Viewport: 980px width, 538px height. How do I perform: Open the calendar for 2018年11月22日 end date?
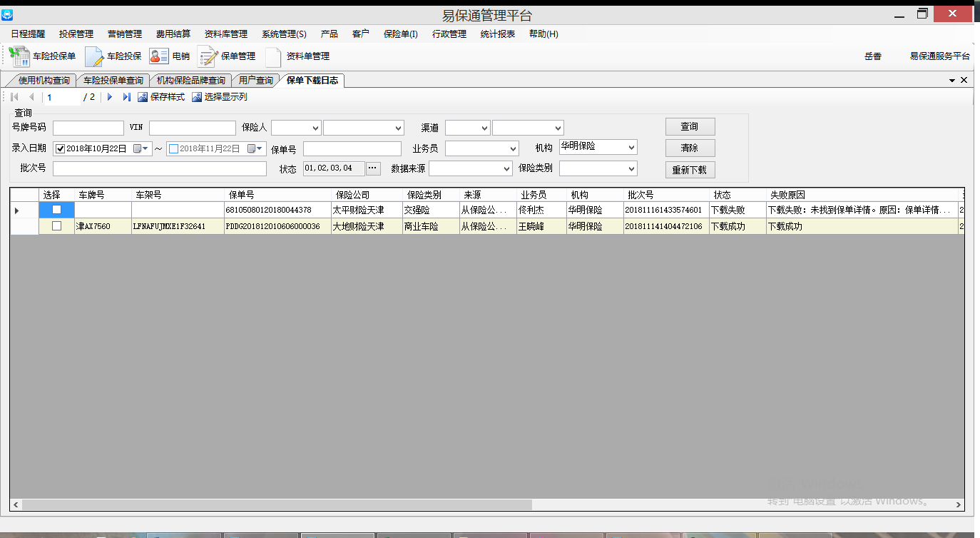coord(256,148)
